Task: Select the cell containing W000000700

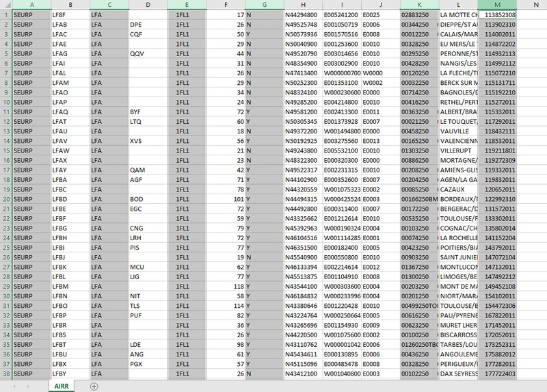Action: 341,73
